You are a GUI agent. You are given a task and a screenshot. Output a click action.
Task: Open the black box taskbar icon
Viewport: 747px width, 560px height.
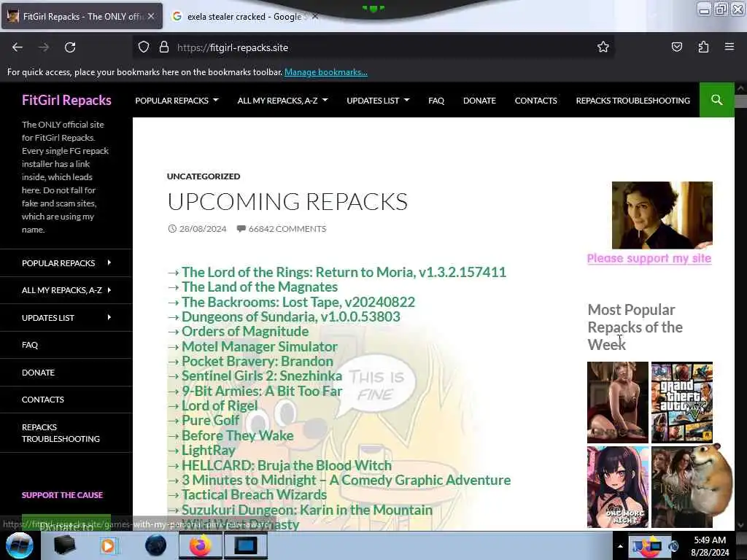tap(64, 545)
